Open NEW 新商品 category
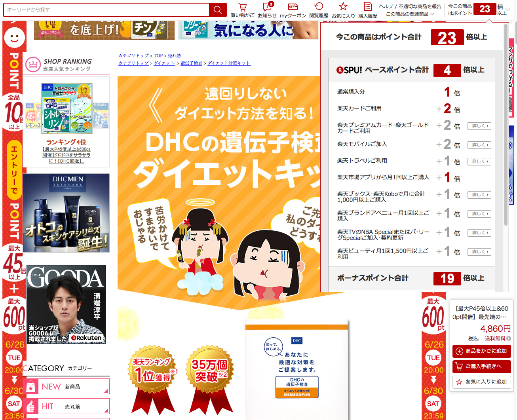The width and height of the screenshot is (517, 420). (x=66, y=387)
